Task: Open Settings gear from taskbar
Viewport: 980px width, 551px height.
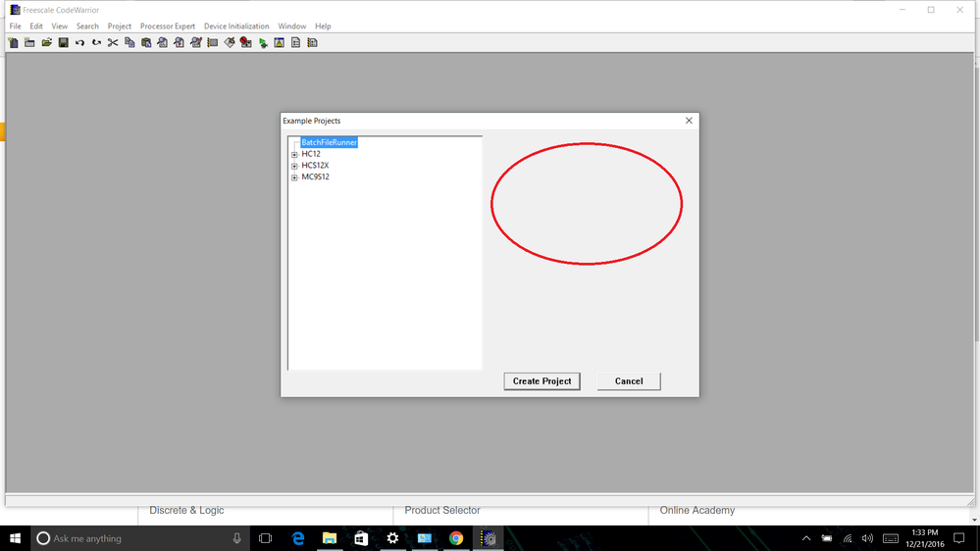Action: [x=392, y=538]
